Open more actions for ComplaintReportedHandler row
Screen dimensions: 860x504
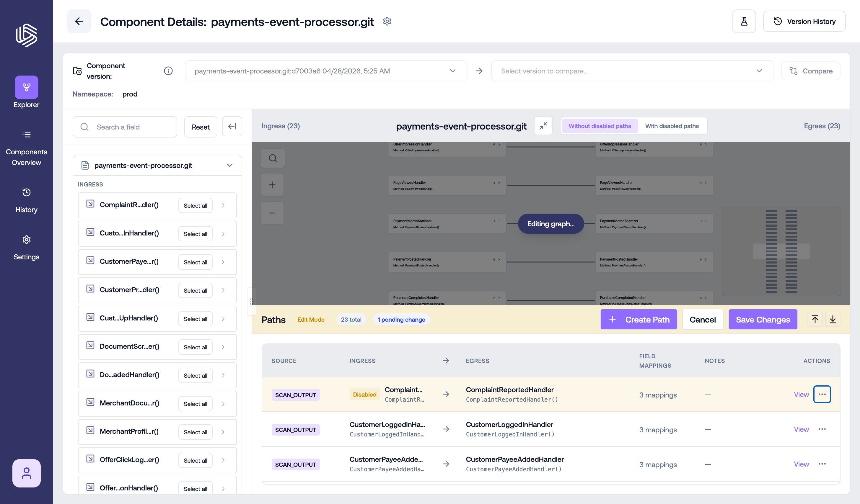tap(822, 394)
